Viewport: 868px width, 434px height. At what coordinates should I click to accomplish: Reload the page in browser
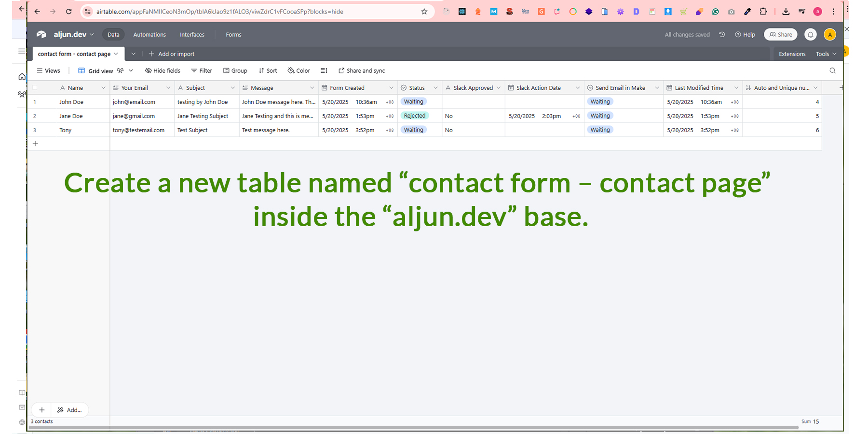69,12
